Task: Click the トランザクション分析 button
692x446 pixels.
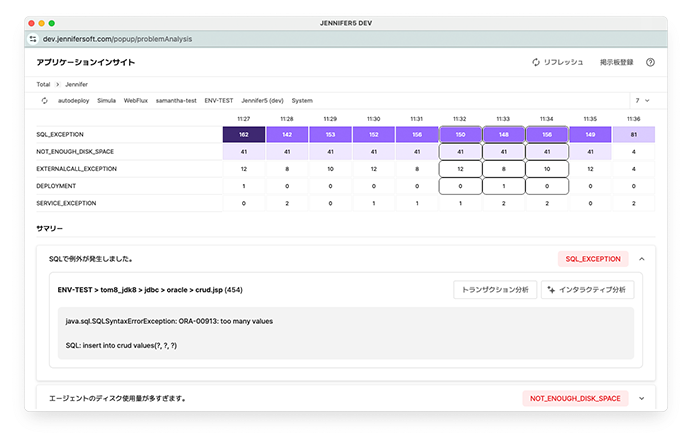Action: point(494,290)
